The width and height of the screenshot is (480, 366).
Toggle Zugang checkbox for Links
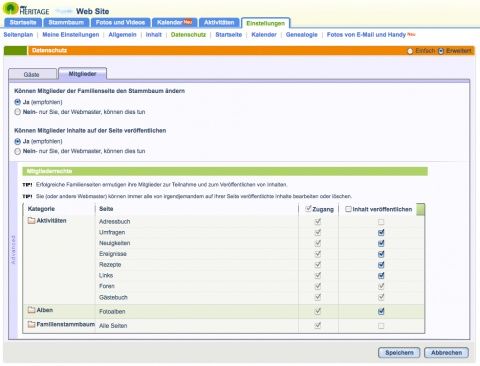click(x=318, y=275)
